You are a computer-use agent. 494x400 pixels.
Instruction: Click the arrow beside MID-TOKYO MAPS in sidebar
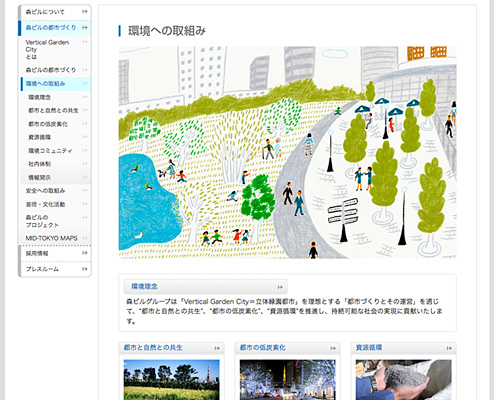[85, 238]
